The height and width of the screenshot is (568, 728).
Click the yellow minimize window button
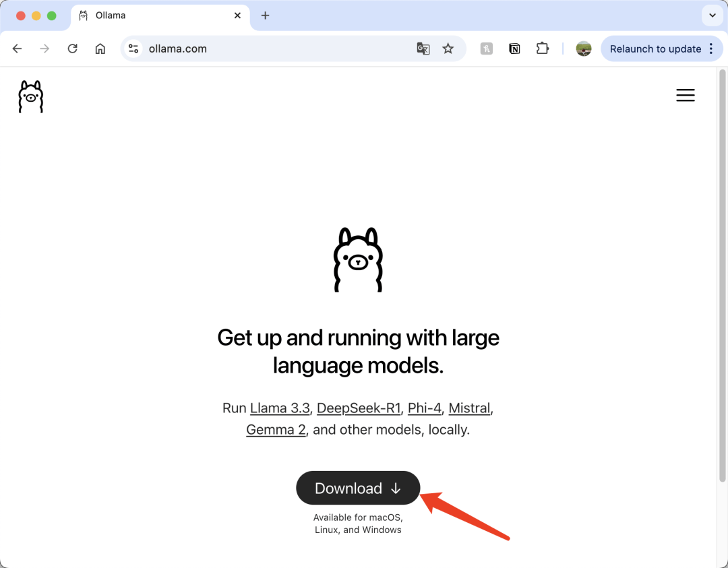(x=36, y=15)
